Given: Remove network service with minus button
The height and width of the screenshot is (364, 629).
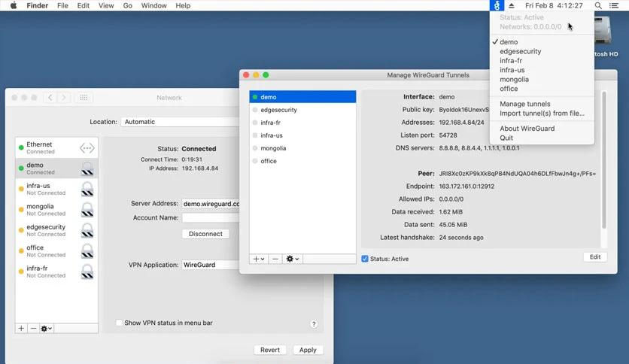Looking at the screenshot, I should [x=33, y=329].
